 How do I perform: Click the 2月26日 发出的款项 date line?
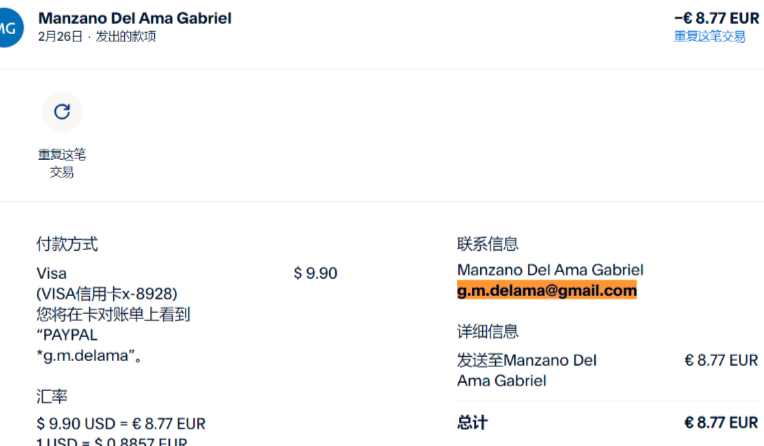click(96, 37)
